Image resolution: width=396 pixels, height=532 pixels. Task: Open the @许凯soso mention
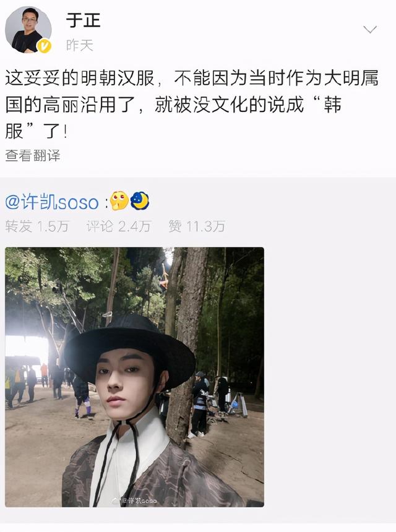coord(52,202)
